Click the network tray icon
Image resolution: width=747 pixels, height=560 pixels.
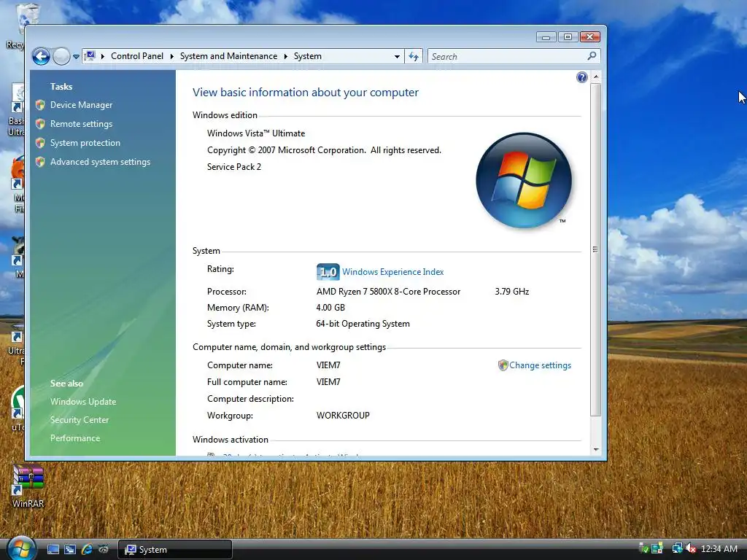[x=677, y=548]
